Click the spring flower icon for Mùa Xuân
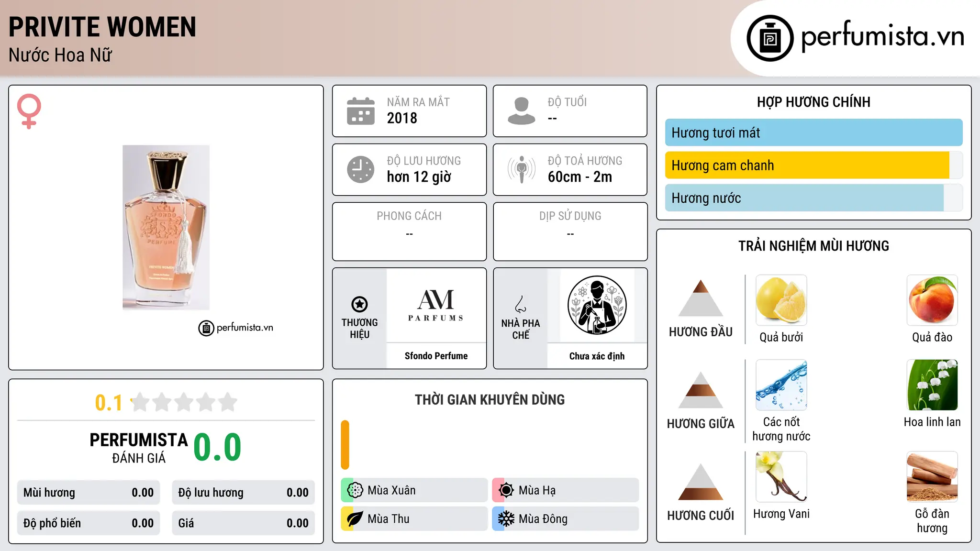Image resolution: width=980 pixels, height=551 pixels. point(355,490)
